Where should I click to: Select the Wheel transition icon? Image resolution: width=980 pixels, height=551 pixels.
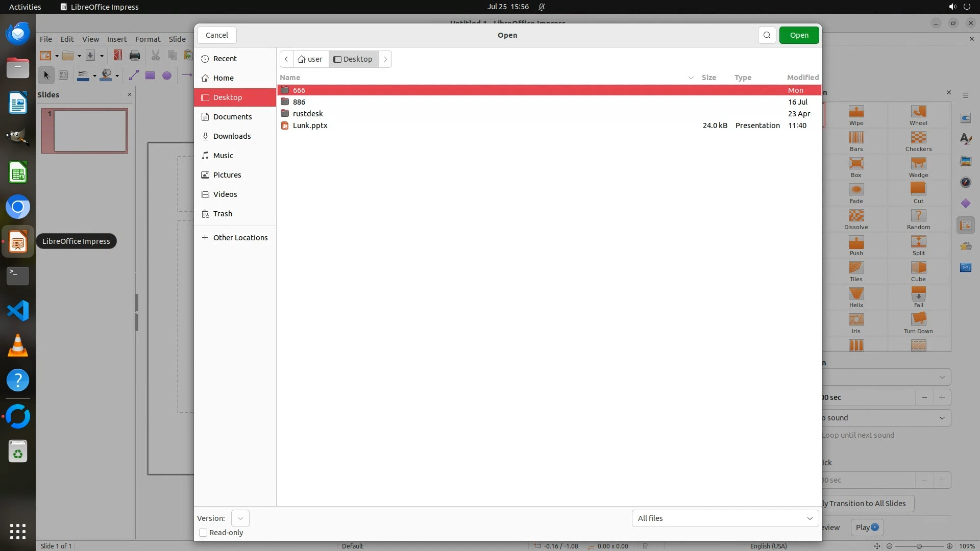click(x=918, y=112)
